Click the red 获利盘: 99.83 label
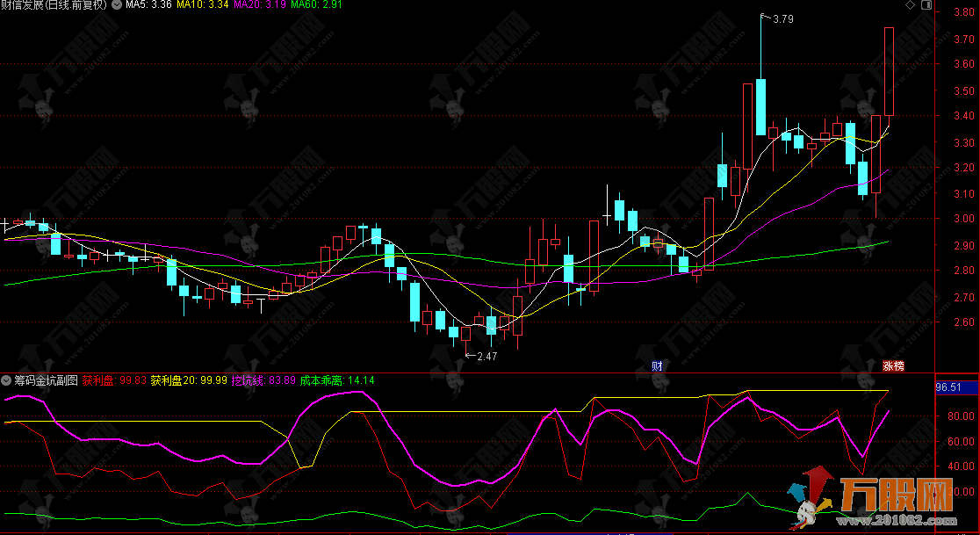The width and height of the screenshot is (980, 535). coord(113,380)
